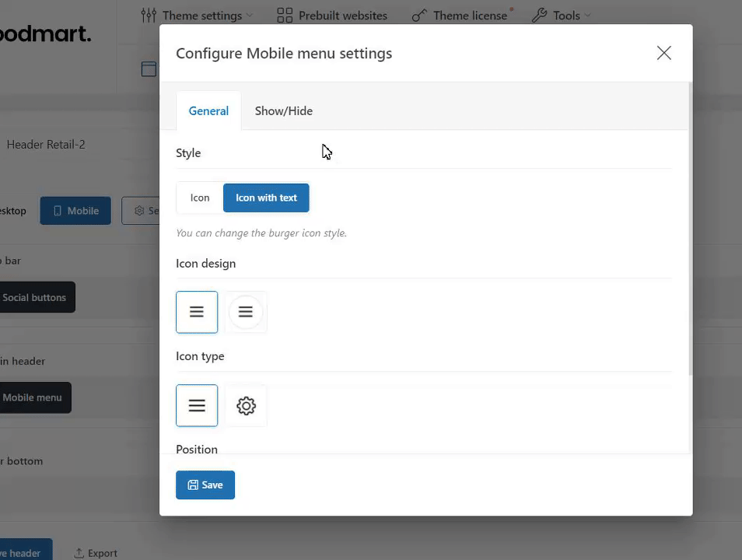Select the Mobile menu header element
Image resolution: width=742 pixels, height=560 pixels.
click(x=33, y=397)
